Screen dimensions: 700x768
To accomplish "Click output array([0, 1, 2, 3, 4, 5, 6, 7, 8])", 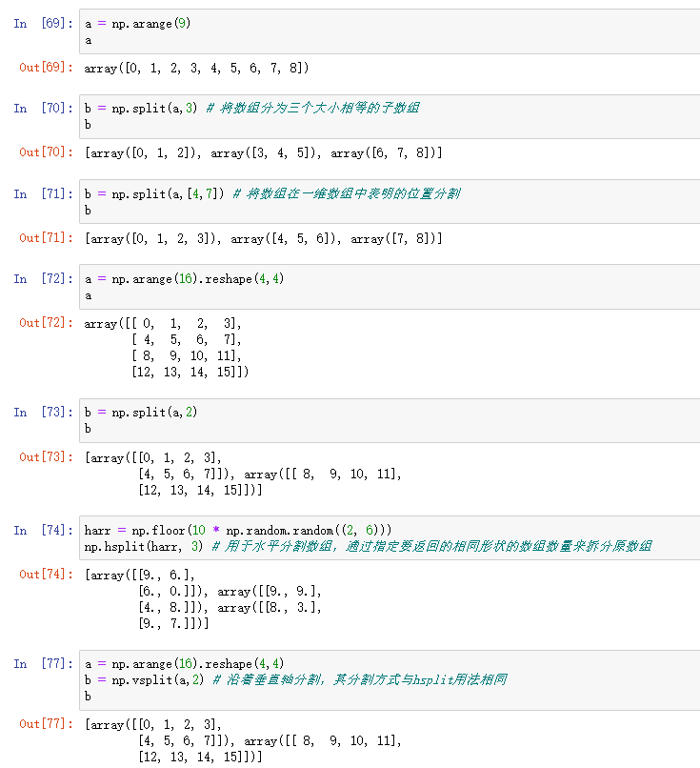I will click(196, 68).
